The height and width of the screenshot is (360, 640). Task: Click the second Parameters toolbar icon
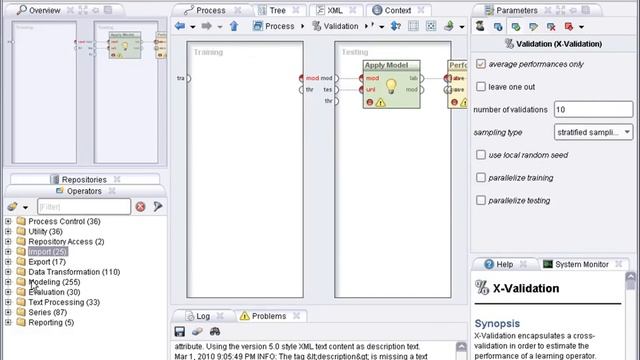498,27
